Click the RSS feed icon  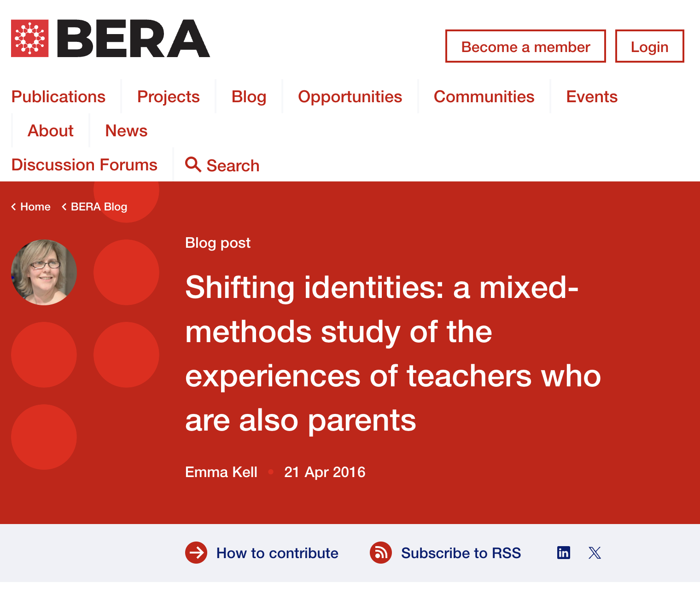point(381,553)
